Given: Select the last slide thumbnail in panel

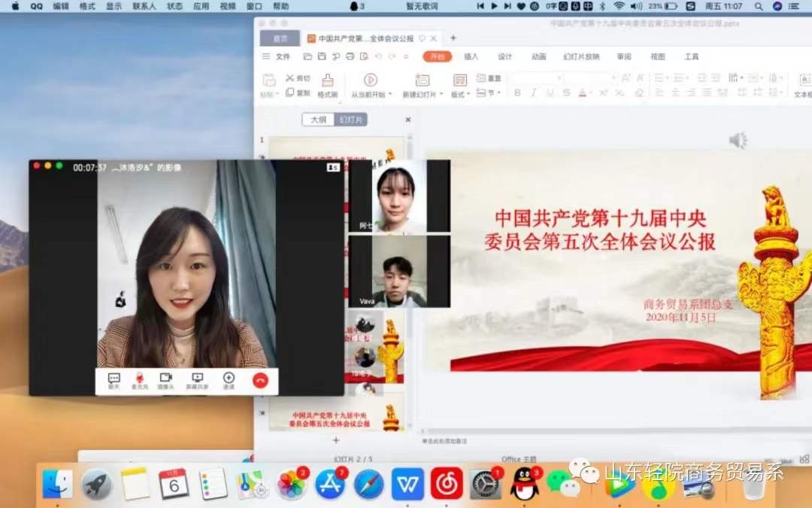Looking at the screenshot, I should (x=336, y=413).
